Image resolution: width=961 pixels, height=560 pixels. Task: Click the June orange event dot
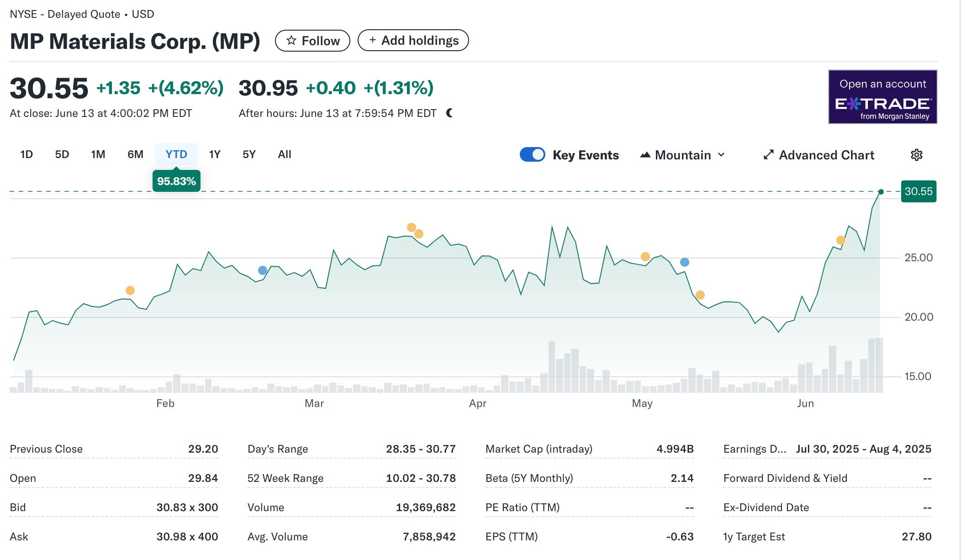[841, 240]
